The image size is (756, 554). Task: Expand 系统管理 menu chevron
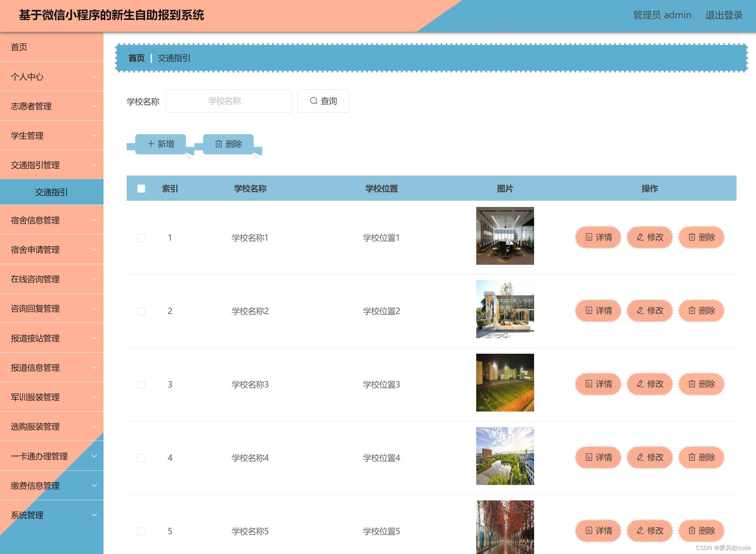pyautogui.click(x=94, y=515)
